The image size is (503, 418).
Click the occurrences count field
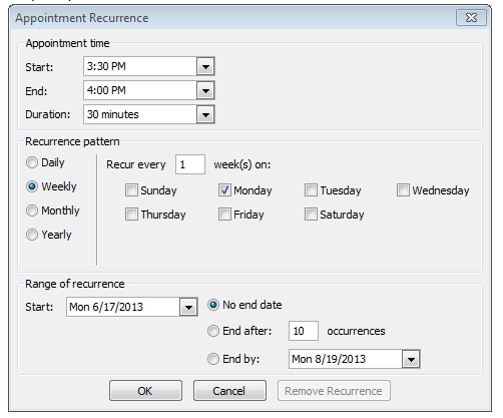coord(303,331)
